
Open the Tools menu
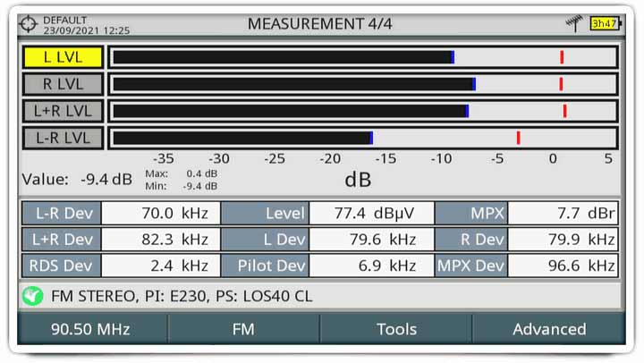click(x=396, y=329)
